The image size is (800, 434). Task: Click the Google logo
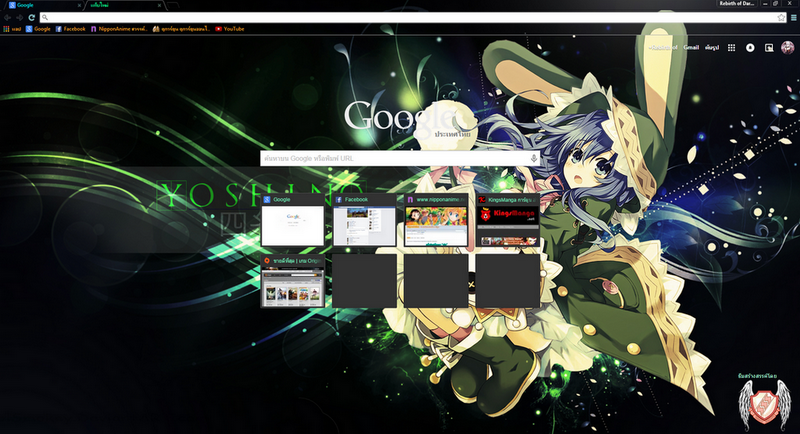click(x=406, y=116)
